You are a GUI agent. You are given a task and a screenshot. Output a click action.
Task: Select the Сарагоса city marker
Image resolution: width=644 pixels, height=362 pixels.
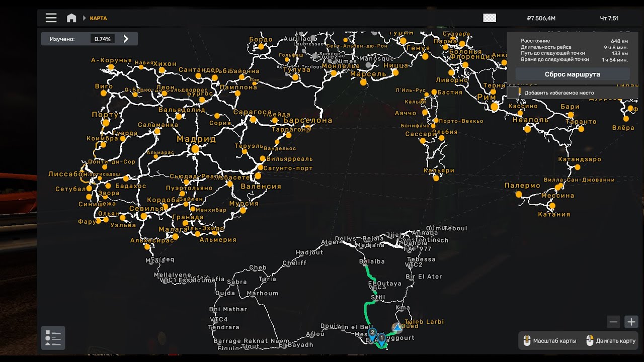coord(254,120)
